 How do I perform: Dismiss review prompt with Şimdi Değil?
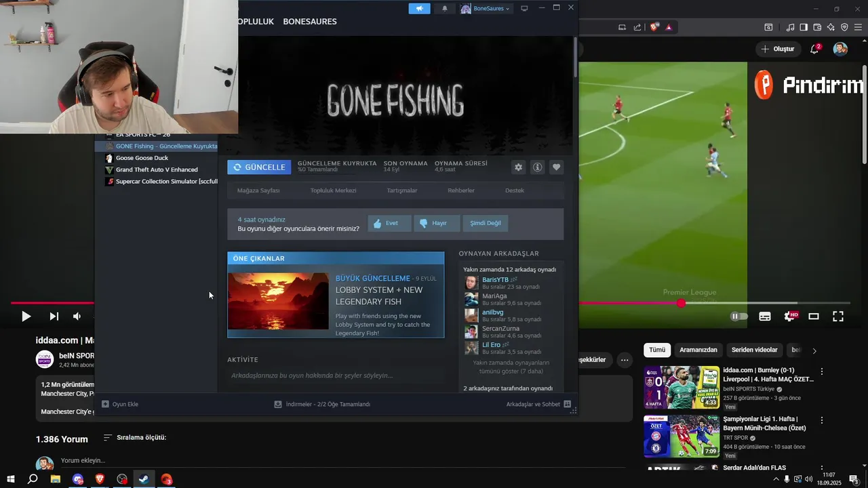(486, 223)
